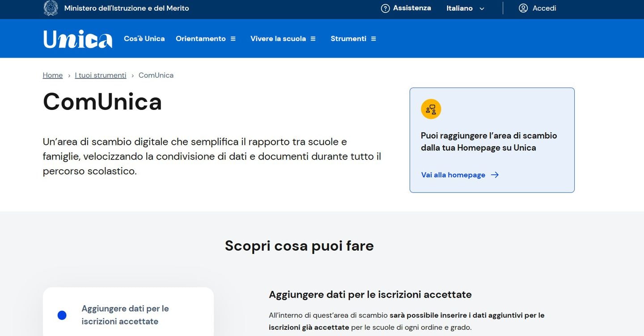Click the Ministero dell'Istruzione emblem icon
This screenshot has height=336, width=644.
point(51,8)
